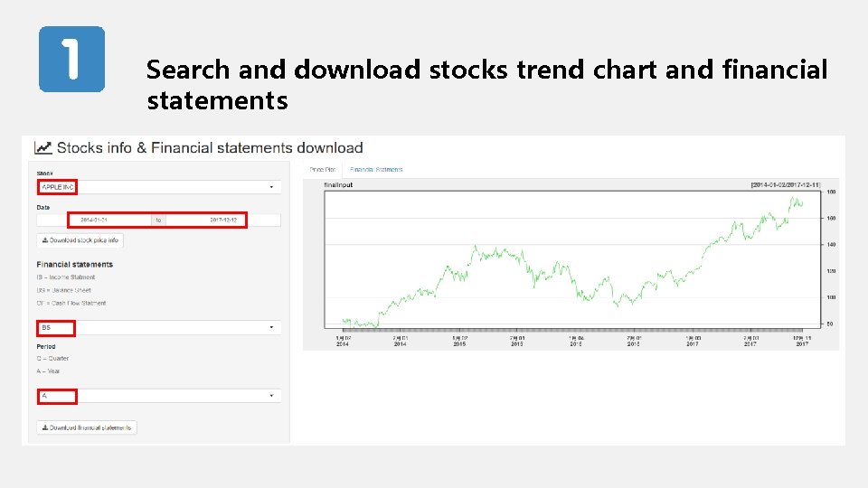Click the Period dropdown arrow caret
This screenshot has width=868, height=488.
tap(271, 396)
